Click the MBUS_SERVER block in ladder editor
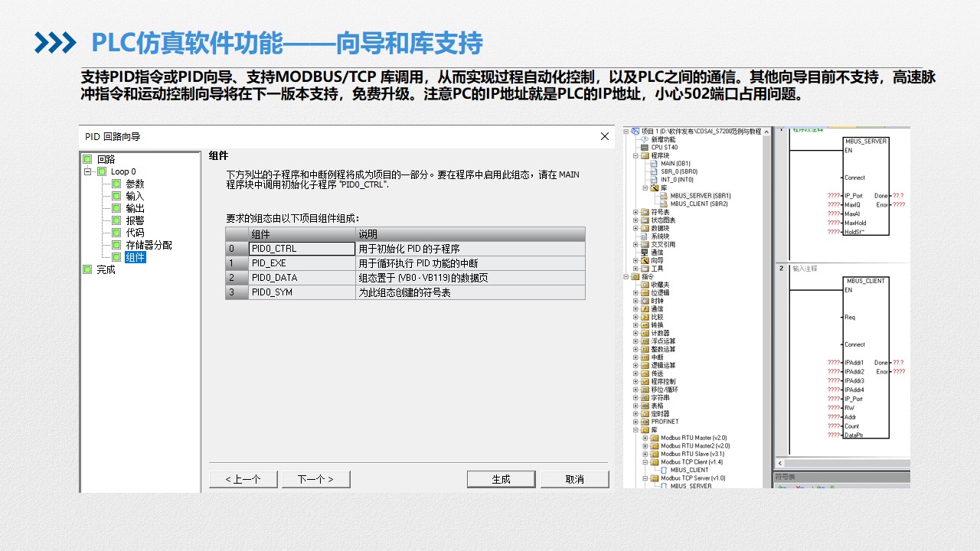Image resolution: width=980 pixels, height=551 pixels. click(866, 186)
